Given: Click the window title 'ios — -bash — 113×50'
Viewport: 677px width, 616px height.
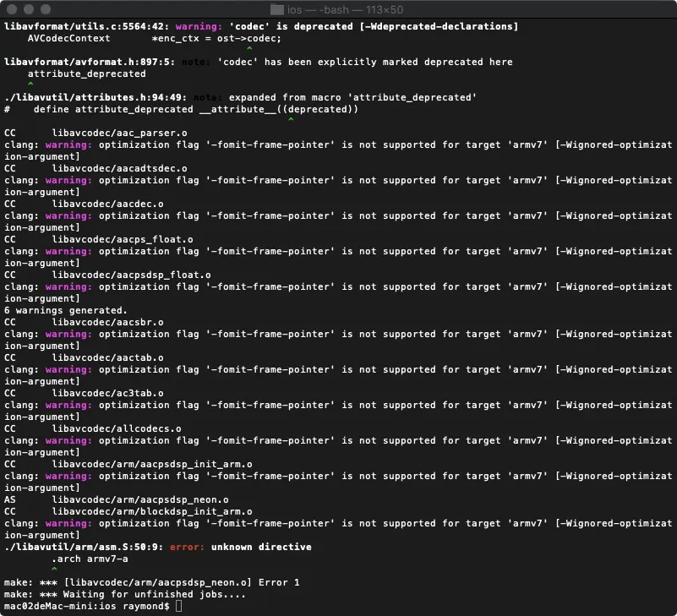Looking at the screenshot, I should click(345, 9).
